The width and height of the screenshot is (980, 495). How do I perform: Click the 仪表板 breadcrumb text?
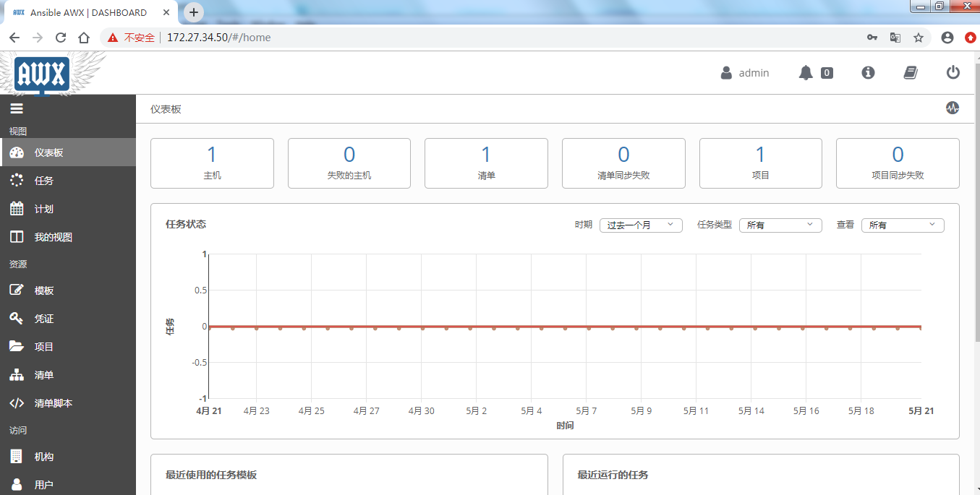click(166, 109)
